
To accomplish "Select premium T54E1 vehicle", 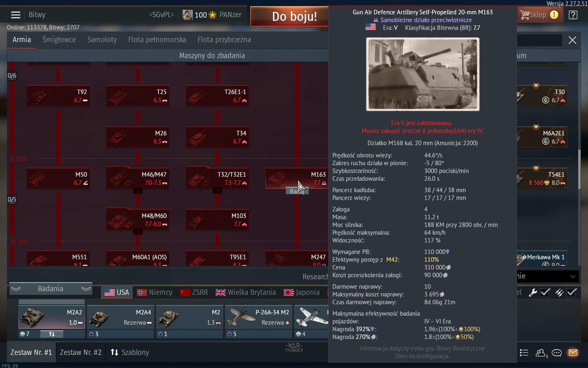I will [x=542, y=179].
